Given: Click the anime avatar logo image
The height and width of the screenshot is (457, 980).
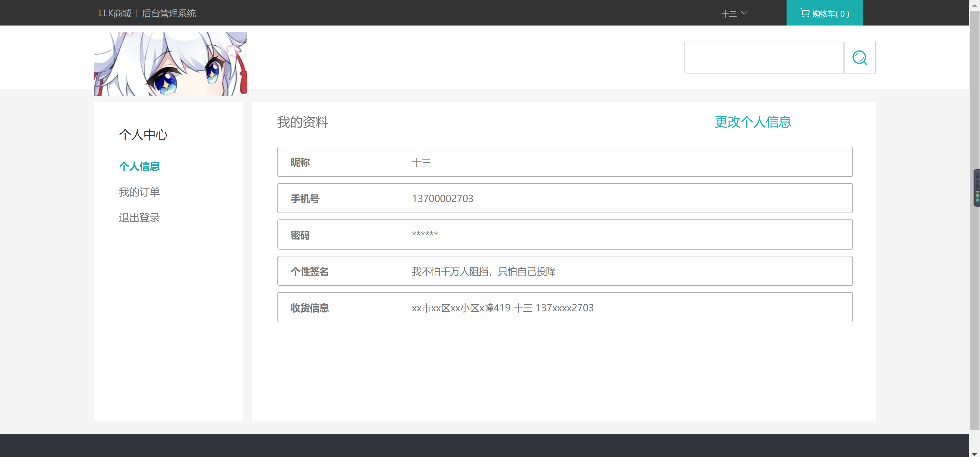Looking at the screenshot, I should (x=170, y=64).
